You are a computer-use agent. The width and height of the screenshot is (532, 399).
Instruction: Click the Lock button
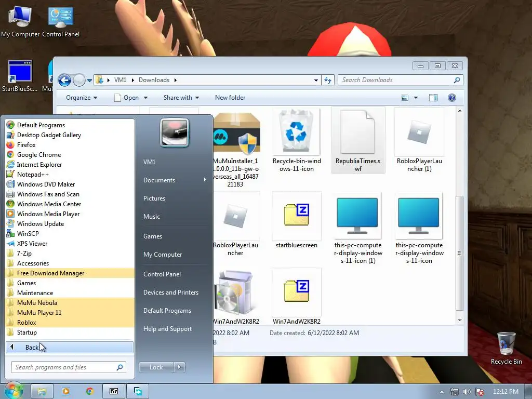[156, 367]
